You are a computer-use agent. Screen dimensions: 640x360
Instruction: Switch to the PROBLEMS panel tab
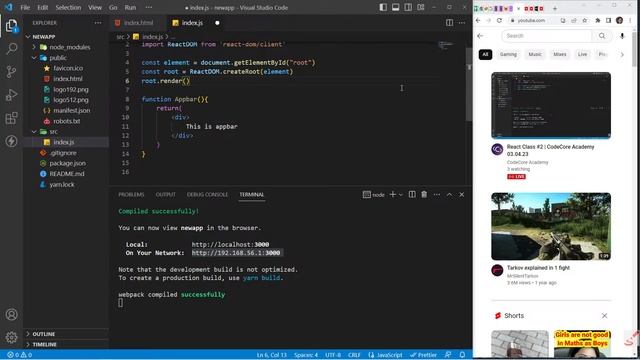pyautogui.click(x=131, y=195)
